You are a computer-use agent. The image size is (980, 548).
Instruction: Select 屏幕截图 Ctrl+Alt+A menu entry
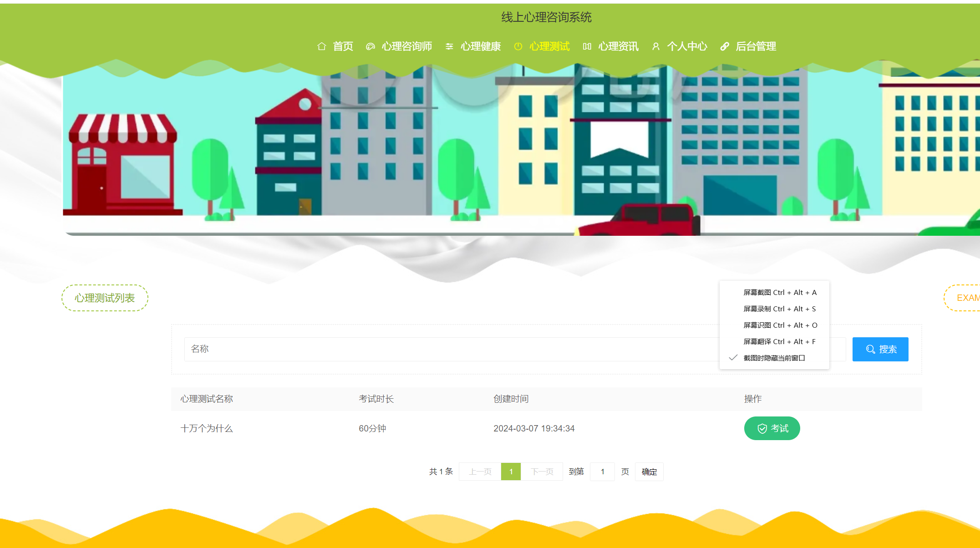[780, 293]
